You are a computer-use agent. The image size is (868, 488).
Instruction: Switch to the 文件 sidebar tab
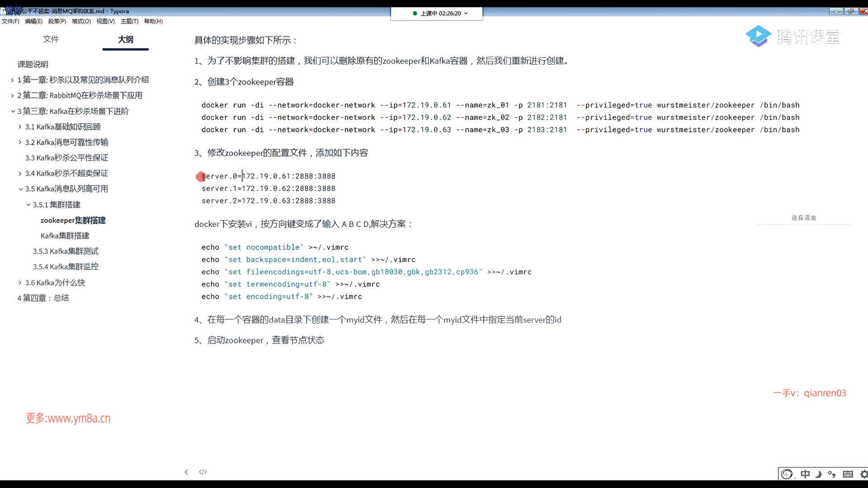(x=51, y=39)
